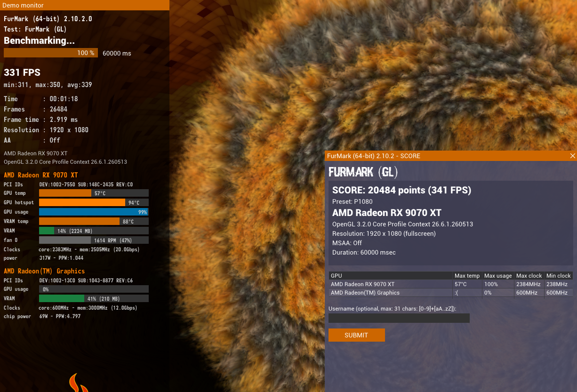Click the SUBMIT button
Screen dimensions: 577x392
(356, 335)
